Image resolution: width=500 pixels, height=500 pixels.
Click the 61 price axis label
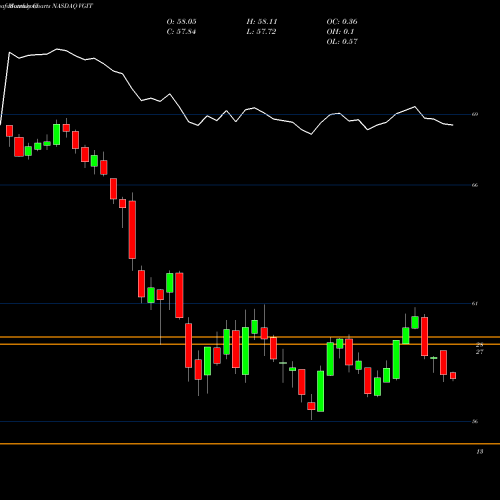[475, 303]
